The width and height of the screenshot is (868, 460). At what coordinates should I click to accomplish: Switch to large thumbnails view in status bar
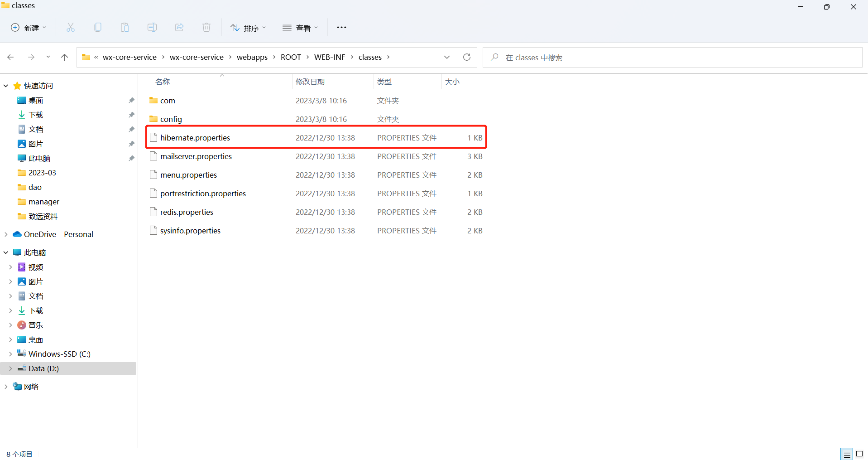point(859,454)
